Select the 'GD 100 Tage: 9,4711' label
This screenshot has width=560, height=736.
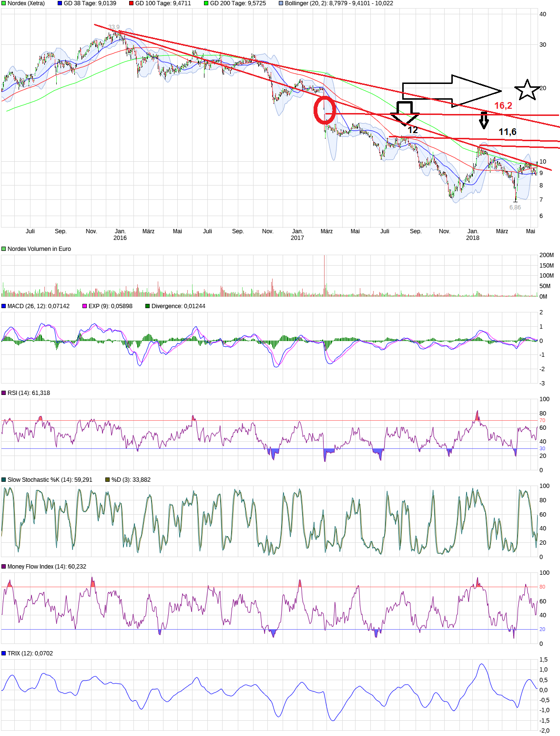[163, 3]
